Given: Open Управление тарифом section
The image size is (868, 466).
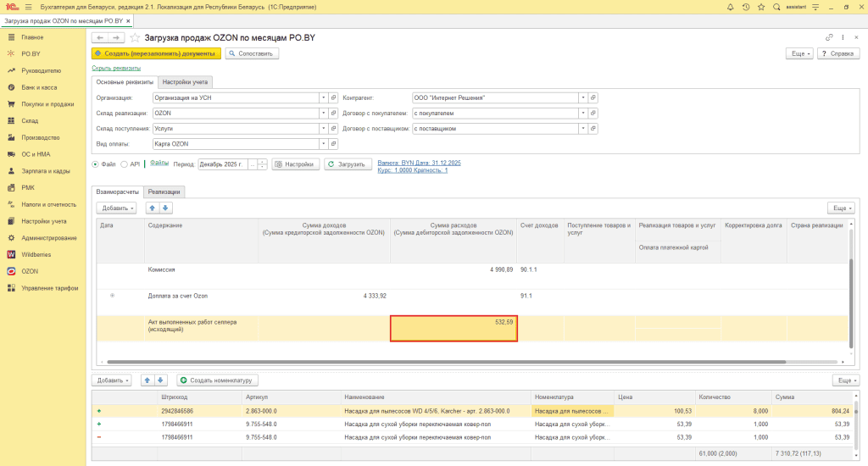Looking at the screenshot, I should point(50,288).
